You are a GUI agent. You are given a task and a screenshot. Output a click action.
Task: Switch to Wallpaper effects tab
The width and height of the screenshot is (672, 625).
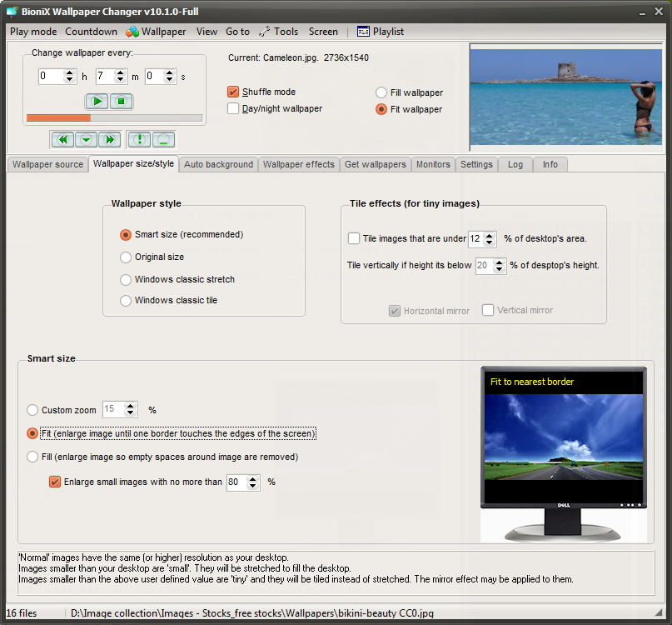click(299, 164)
